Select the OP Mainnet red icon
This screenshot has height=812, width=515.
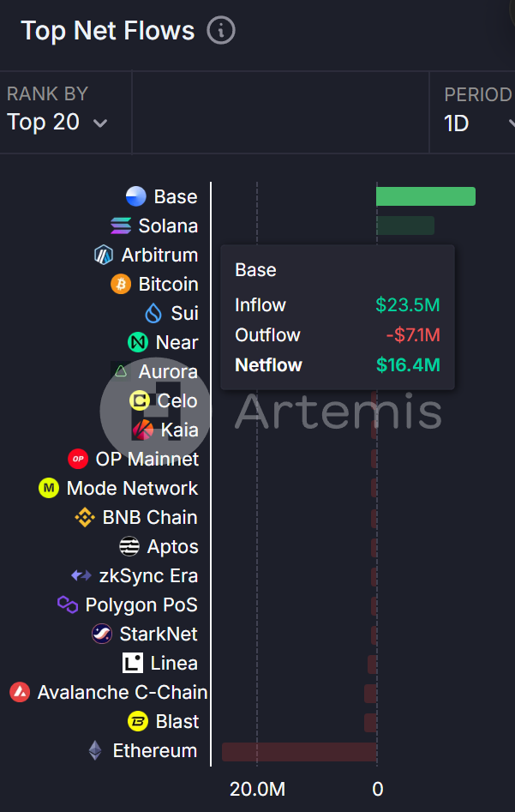(78, 459)
